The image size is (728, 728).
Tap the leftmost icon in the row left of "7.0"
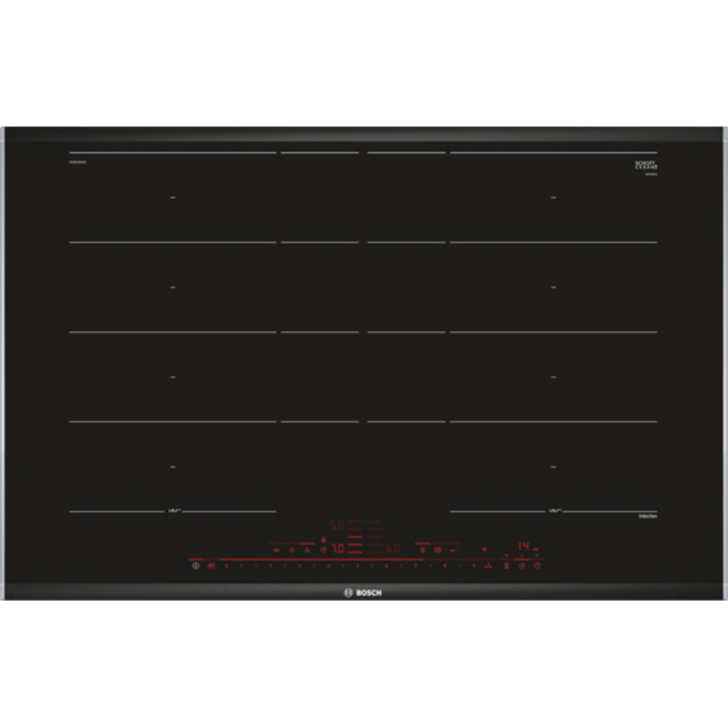(x=276, y=550)
